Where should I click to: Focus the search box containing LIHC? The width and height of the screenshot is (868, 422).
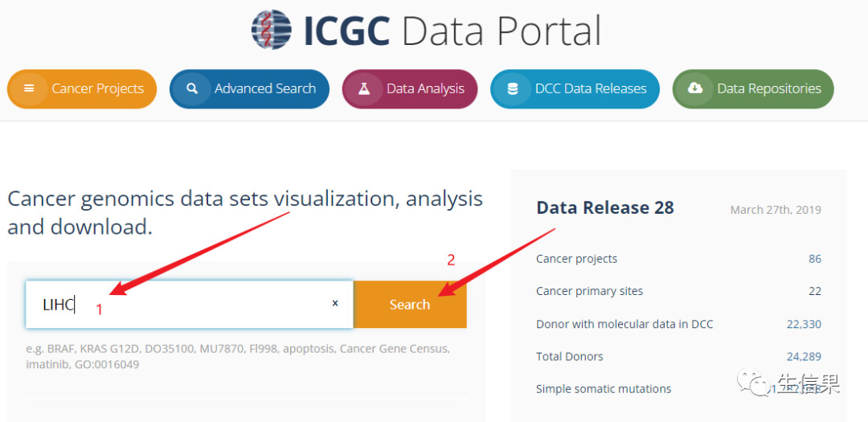click(185, 304)
